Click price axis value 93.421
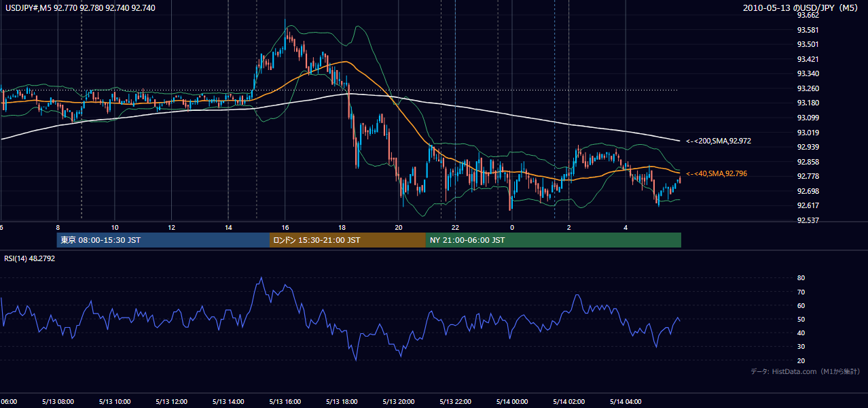 coord(808,59)
